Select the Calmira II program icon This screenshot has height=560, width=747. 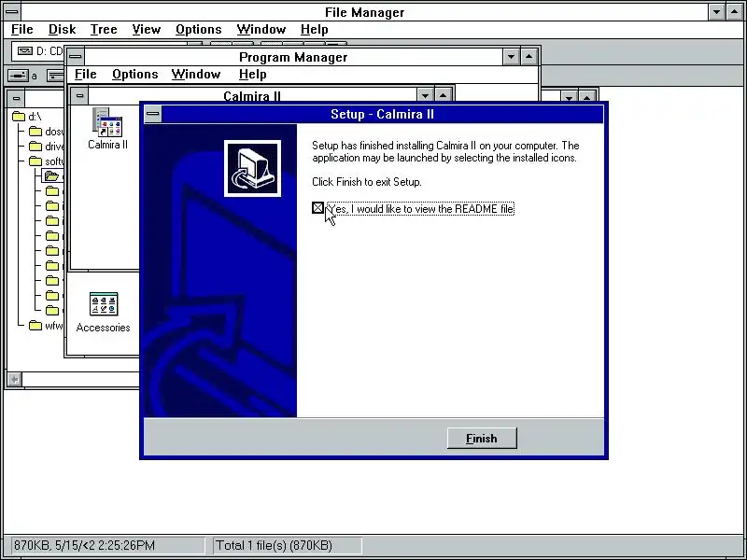coord(107,129)
